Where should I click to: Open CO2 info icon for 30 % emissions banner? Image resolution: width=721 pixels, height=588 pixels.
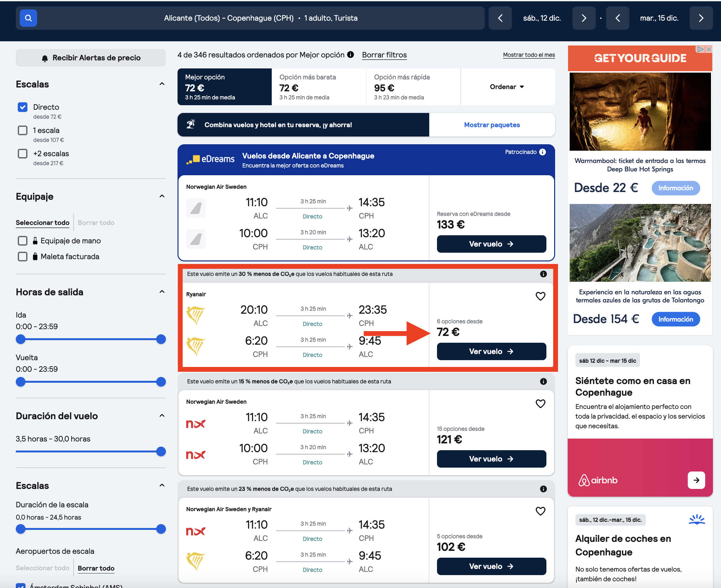click(543, 274)
